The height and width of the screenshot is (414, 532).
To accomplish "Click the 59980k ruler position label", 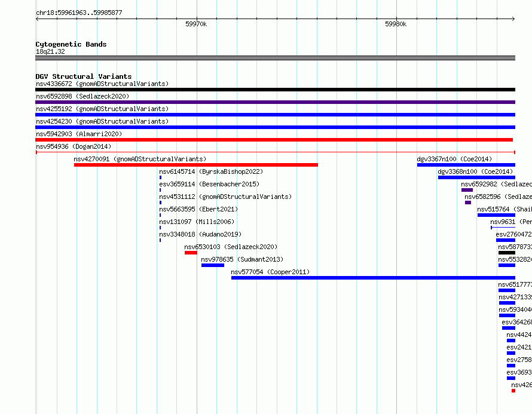I will pos(396,24).
